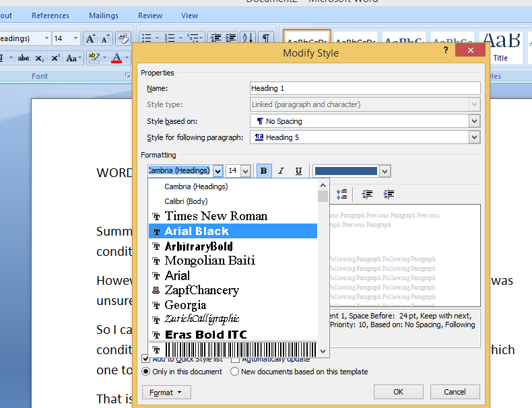The width and height of the screenshot is (532, 408).
Task: Click OK button in Modify Style
Action: pos(398,392)
